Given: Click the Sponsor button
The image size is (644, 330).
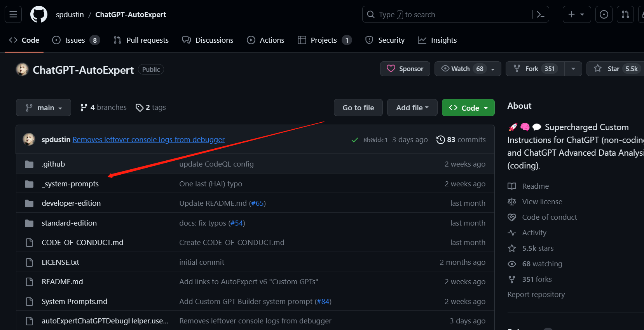Looking at the screenshot, I should coord(405,69).
